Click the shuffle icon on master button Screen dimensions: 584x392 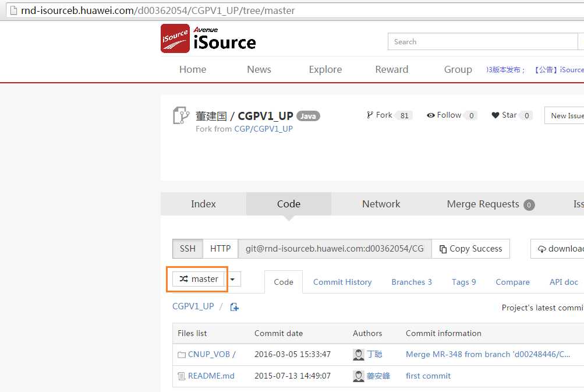click(x=183, y=279)
